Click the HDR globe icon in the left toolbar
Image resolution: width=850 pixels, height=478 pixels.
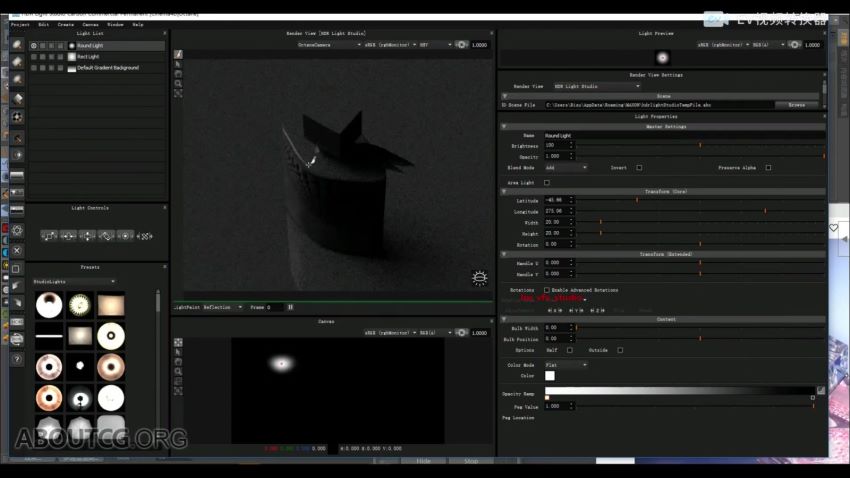(17, 340)
